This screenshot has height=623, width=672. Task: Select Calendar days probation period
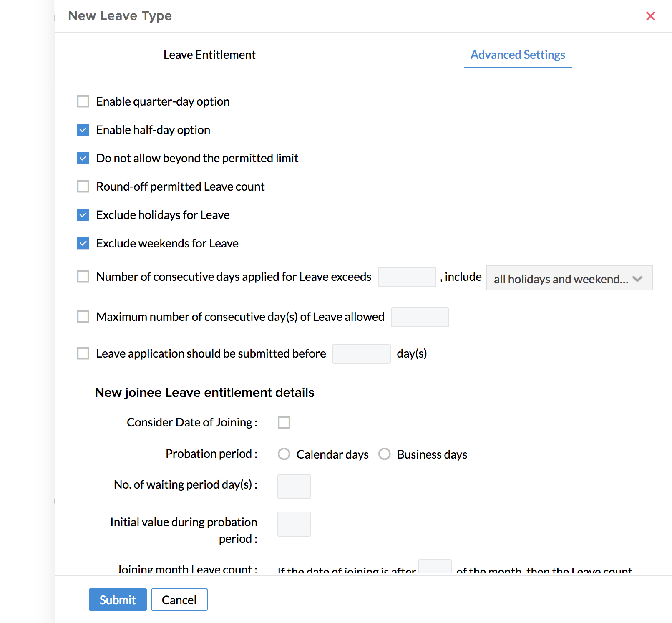pos(284,454)
